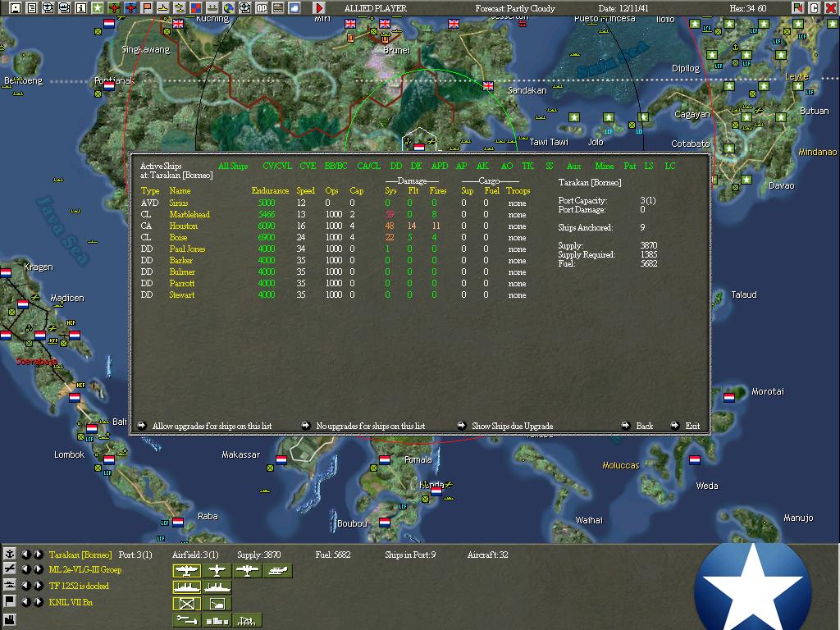This screenshot has width=840, height=630.
Task: Go to next air group after ML 2e-VLG-III Groep
Action: [38, 570]
